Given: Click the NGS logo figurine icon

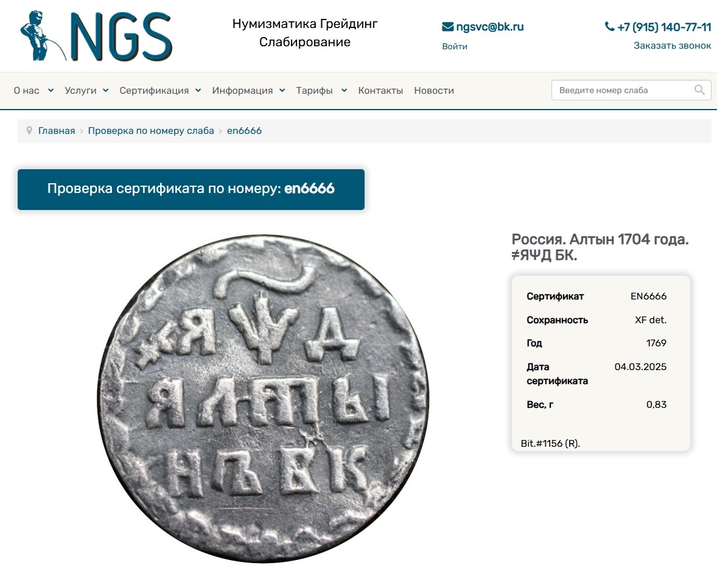Looking at the screenshot, I should point(43,36).
